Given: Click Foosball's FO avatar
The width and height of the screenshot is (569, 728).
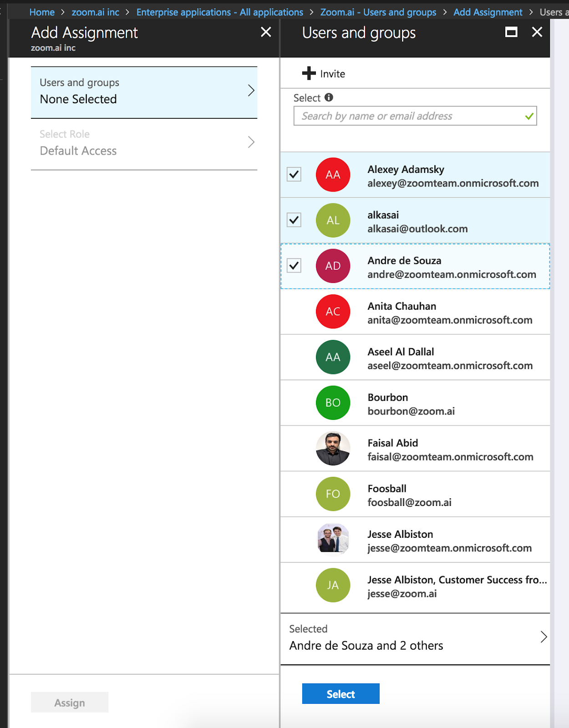Looking at the screenshot, I should click(x=333, y=494).
